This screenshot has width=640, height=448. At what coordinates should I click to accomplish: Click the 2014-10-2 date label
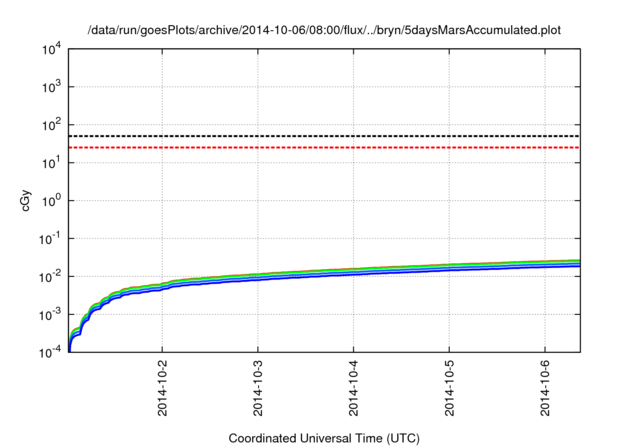click(x=162, y=388)
